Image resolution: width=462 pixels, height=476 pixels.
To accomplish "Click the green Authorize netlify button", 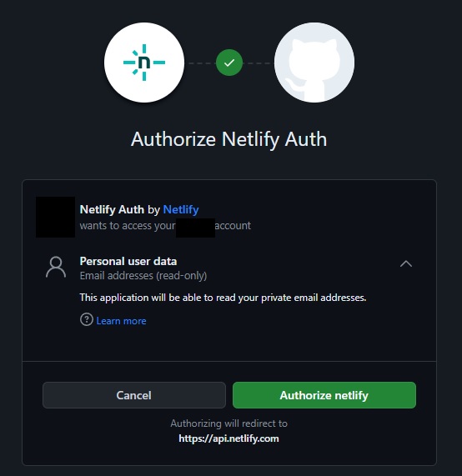I will click(x=324, y=395).
